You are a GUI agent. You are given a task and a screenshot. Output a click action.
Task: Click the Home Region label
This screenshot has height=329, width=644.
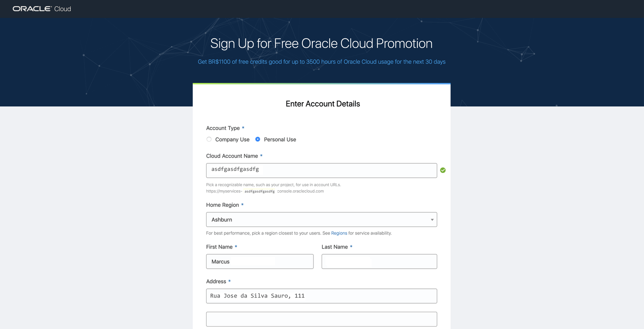(223, 205)
